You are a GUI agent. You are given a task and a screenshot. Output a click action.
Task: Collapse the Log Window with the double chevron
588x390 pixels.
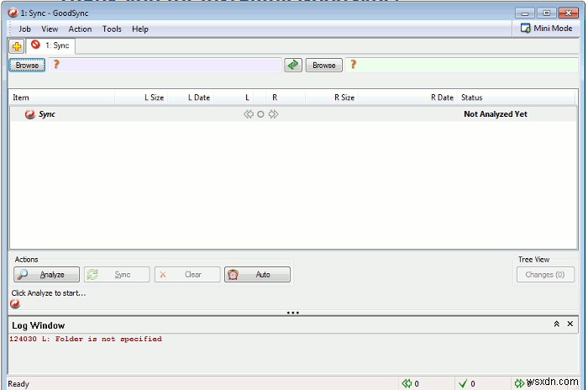point(557,324)
